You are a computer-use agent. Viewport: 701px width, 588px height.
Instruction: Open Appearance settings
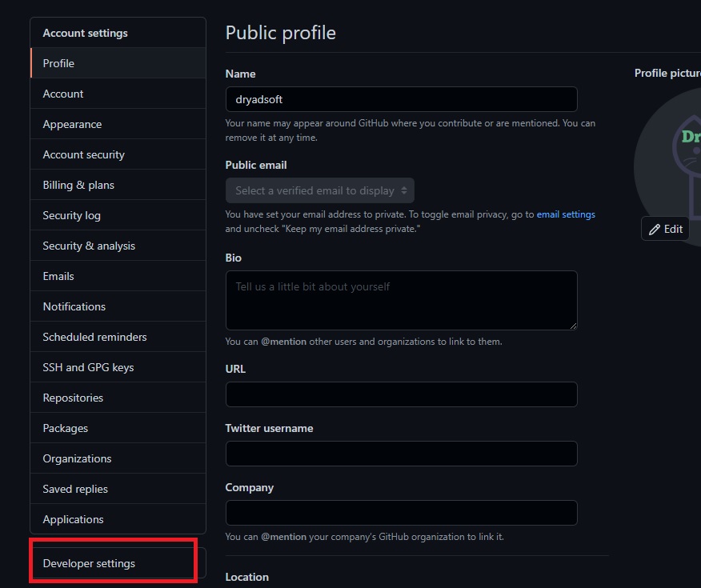[118, 124]
